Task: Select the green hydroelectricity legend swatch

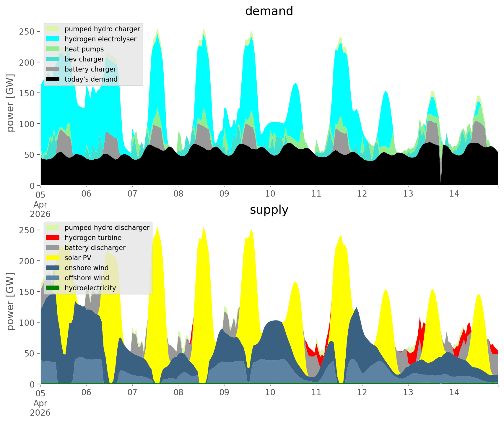Action: [53, 288]
